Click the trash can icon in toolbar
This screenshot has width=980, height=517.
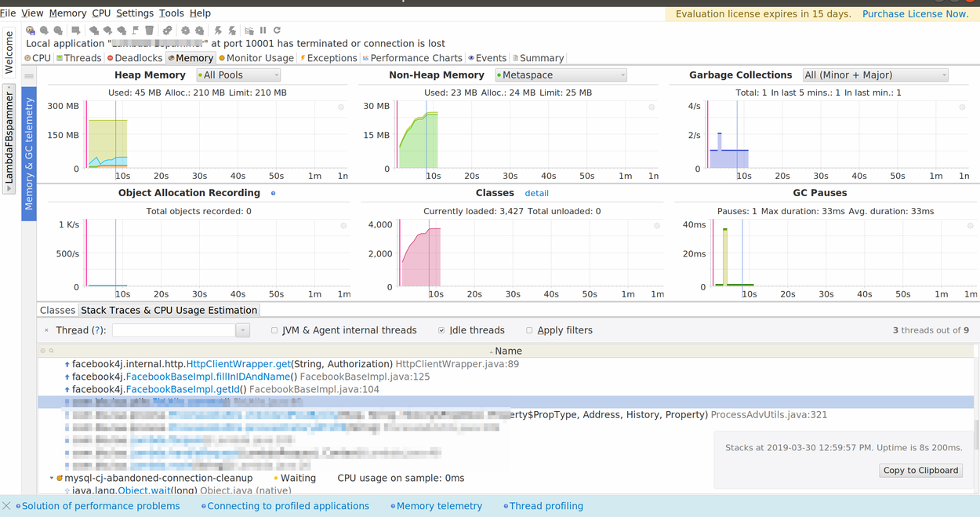click(149, 31)
